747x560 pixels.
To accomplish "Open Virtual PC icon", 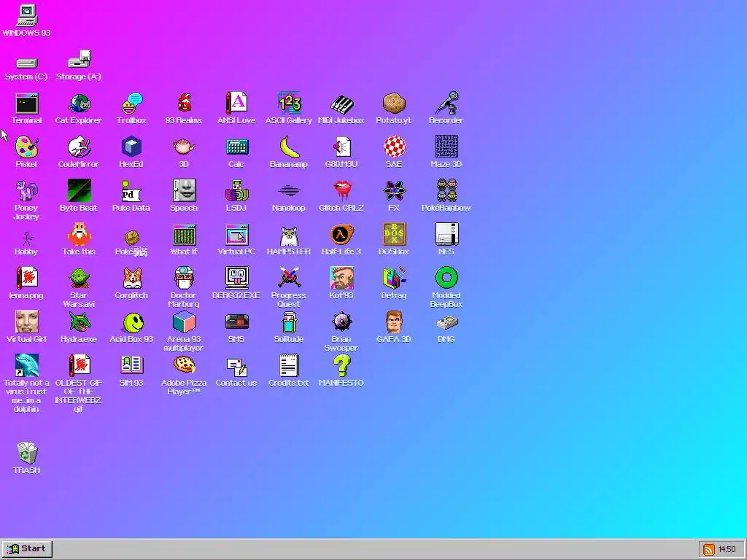I will pos(237,235).
